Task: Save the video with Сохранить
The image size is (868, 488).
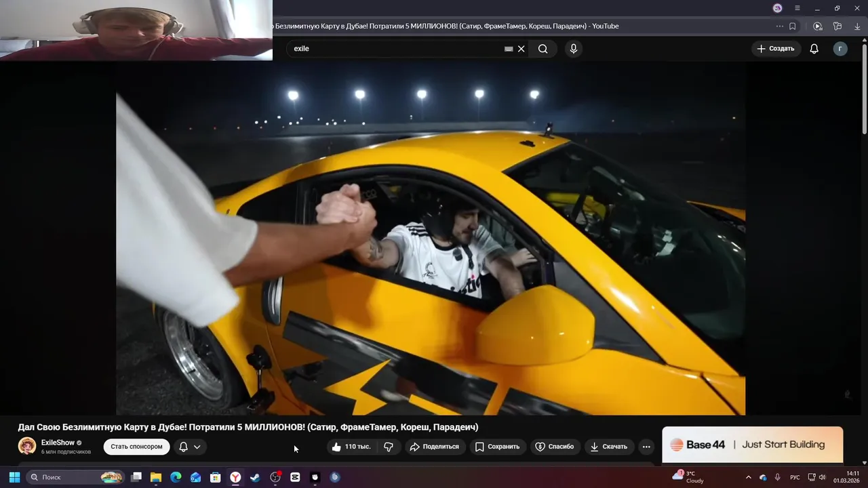Action: point(498,447)
